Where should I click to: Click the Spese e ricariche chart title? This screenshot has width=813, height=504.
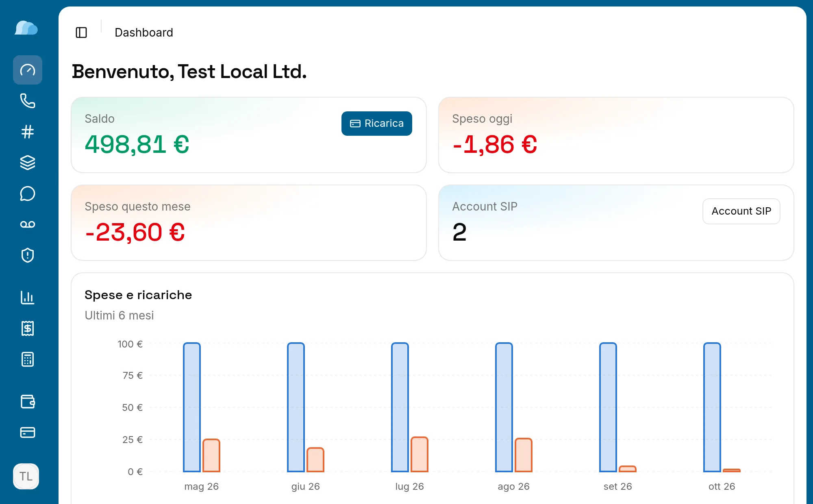[138, 295]
